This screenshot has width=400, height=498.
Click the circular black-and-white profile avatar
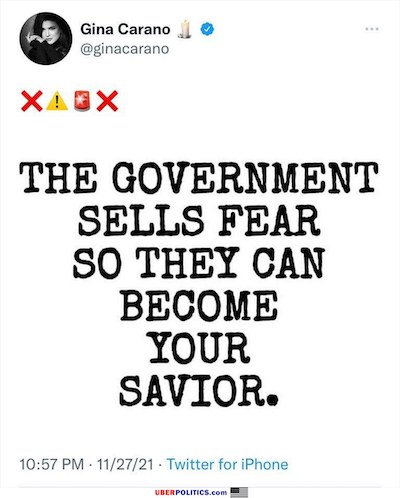[46, 39]
